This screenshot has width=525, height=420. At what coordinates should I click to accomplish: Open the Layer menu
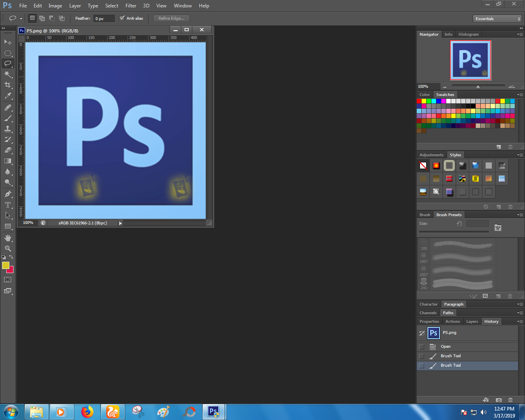pos(75,6)
